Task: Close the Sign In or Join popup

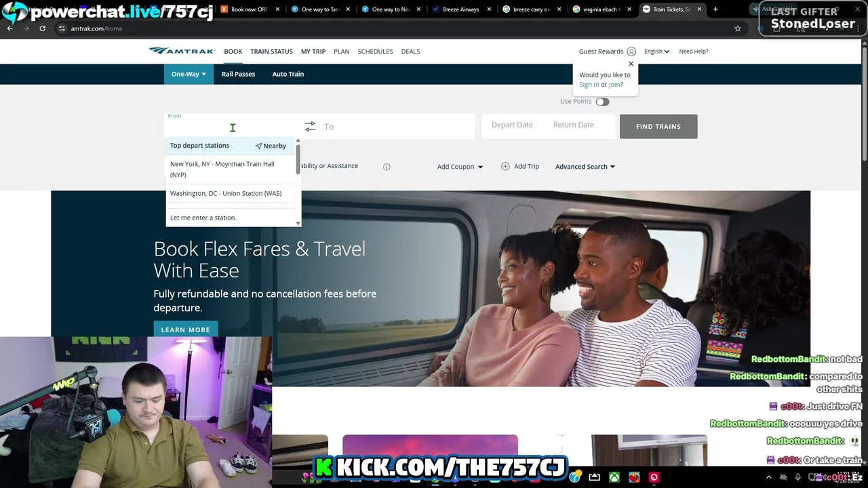Action: (631, 64)
